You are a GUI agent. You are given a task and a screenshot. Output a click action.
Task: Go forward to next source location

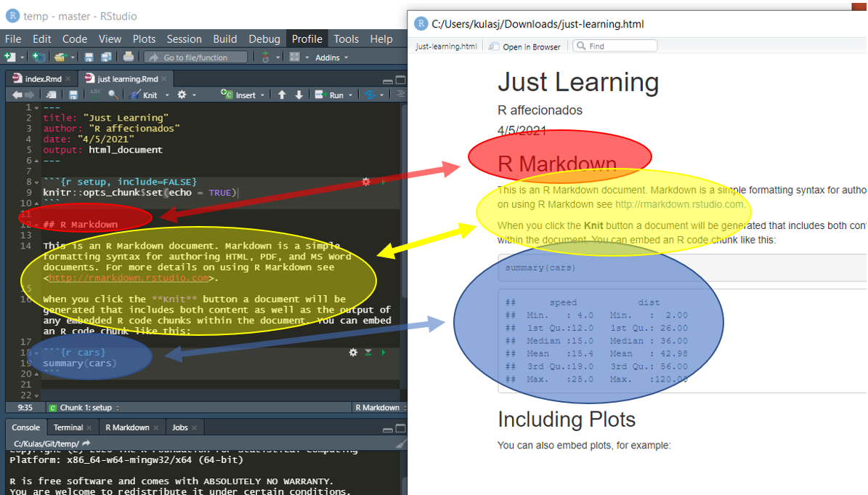tap(30, 94)
